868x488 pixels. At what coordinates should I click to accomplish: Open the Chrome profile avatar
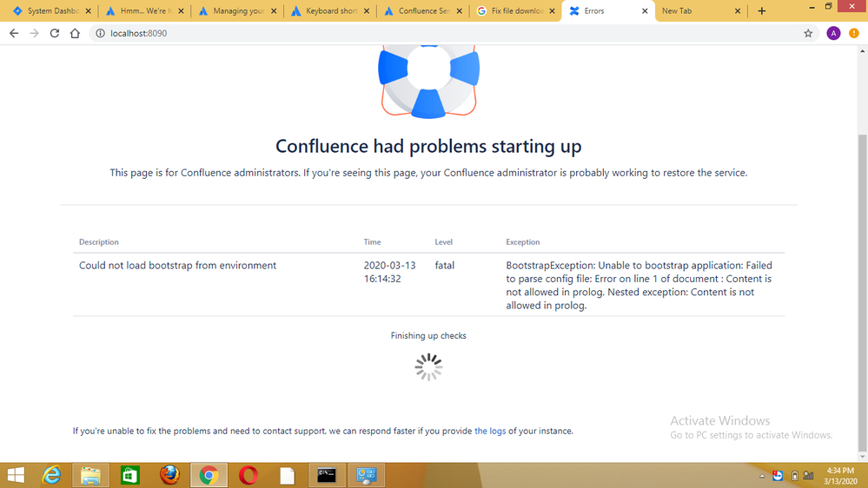pos(833,33)
